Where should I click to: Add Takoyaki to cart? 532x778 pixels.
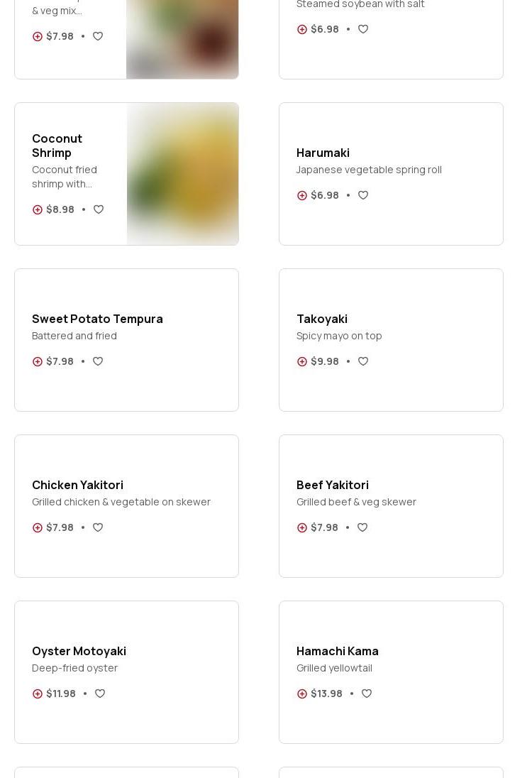click(302, 361)
